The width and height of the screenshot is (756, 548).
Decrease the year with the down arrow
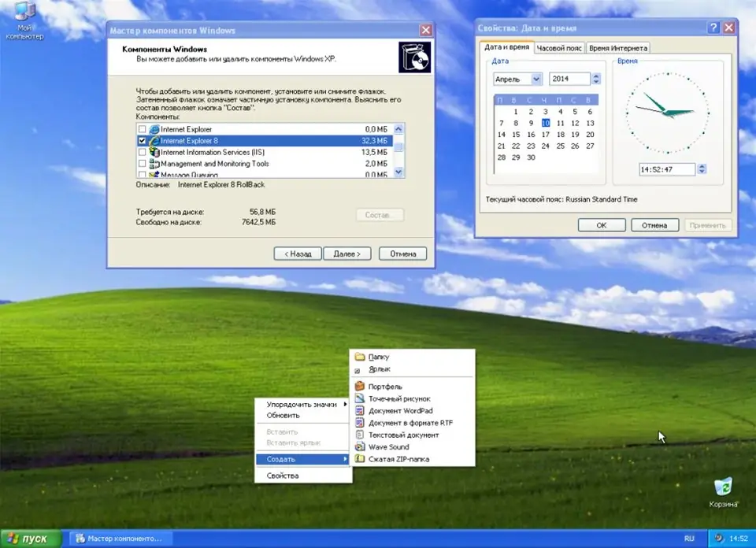coord(596,82)
